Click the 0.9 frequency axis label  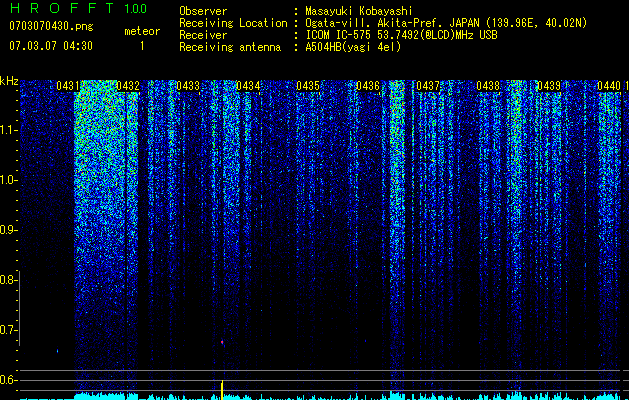click(x=8, y=229)
